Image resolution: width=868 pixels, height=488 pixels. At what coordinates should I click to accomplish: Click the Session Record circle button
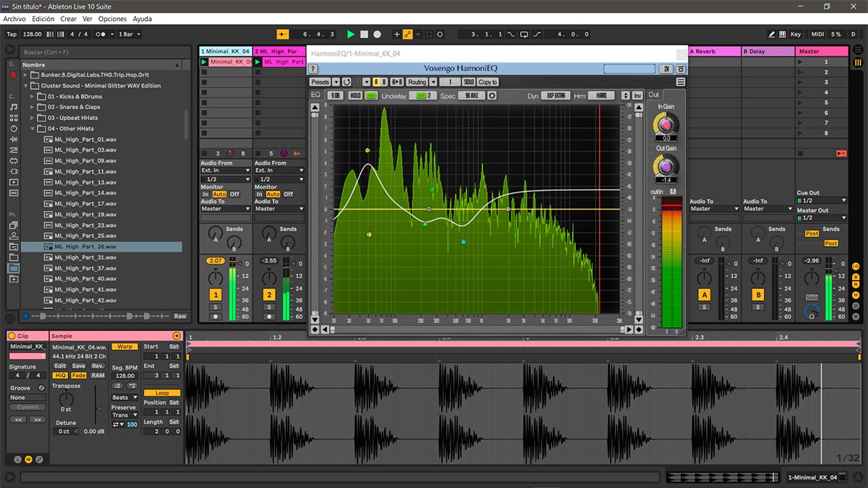[x=440, y=34]
